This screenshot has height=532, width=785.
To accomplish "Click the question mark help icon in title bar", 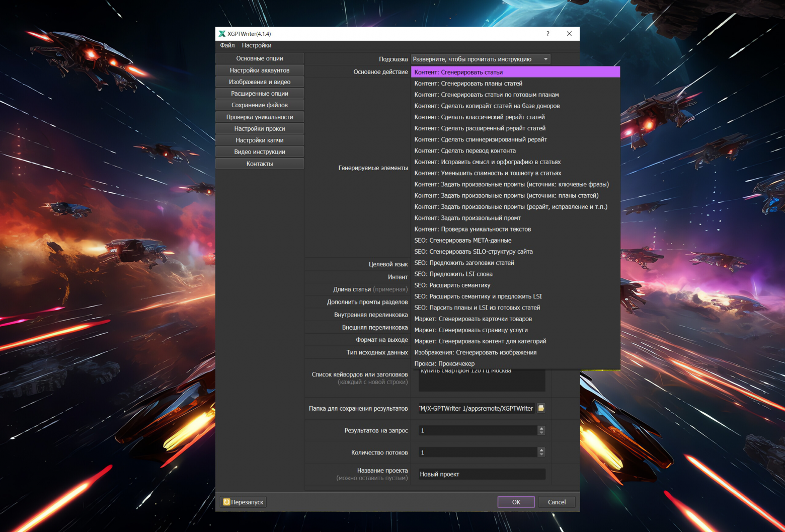I will click(548, 34).
